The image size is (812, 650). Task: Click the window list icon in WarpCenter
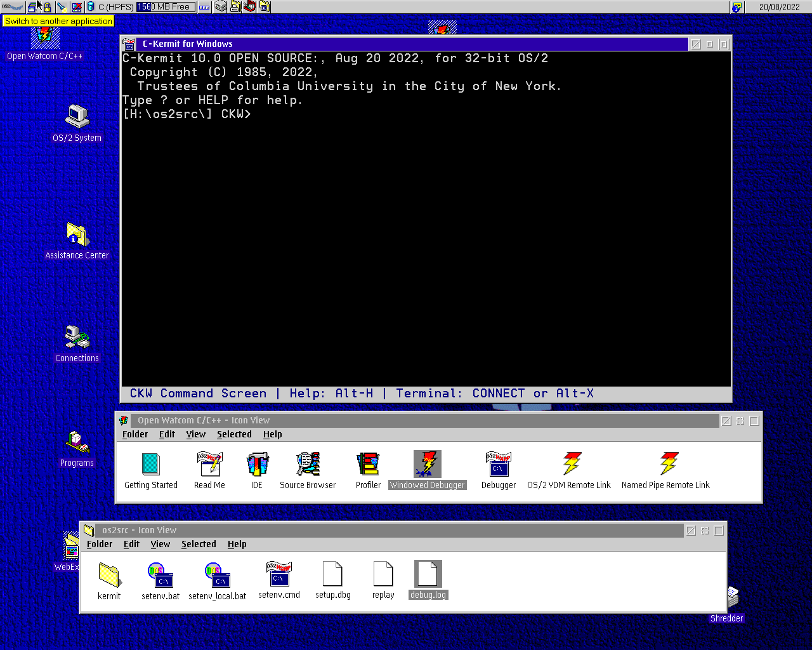pyautogui.click(x=33, y=7)
